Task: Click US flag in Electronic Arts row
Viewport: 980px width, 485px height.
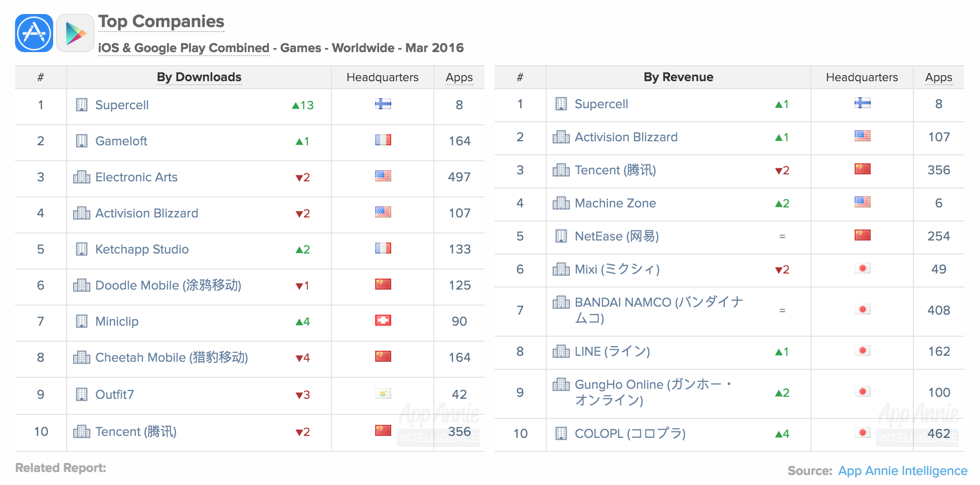Action: pyautogui.click(x=383, y=176)
